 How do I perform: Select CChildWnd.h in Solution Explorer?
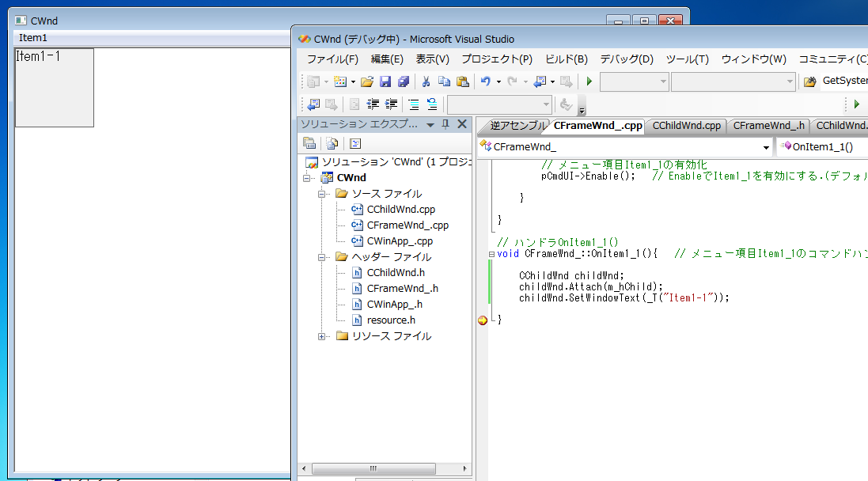(x=396, y=273)
